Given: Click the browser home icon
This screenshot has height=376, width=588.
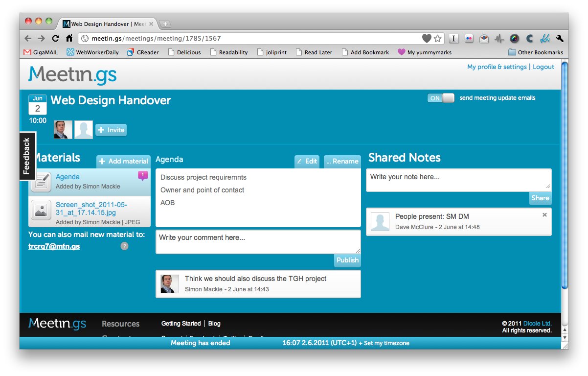Looking at the screenshot, I should tap(69, 38).
